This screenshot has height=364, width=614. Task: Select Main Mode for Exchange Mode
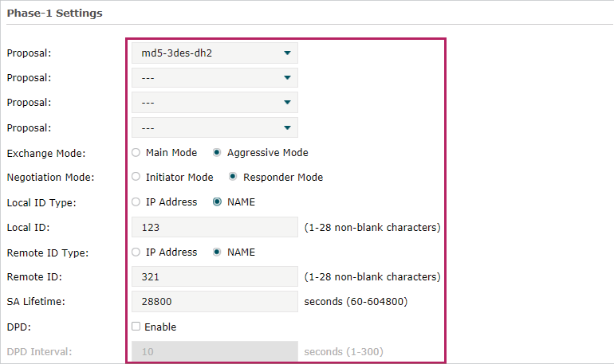point(137,152)
